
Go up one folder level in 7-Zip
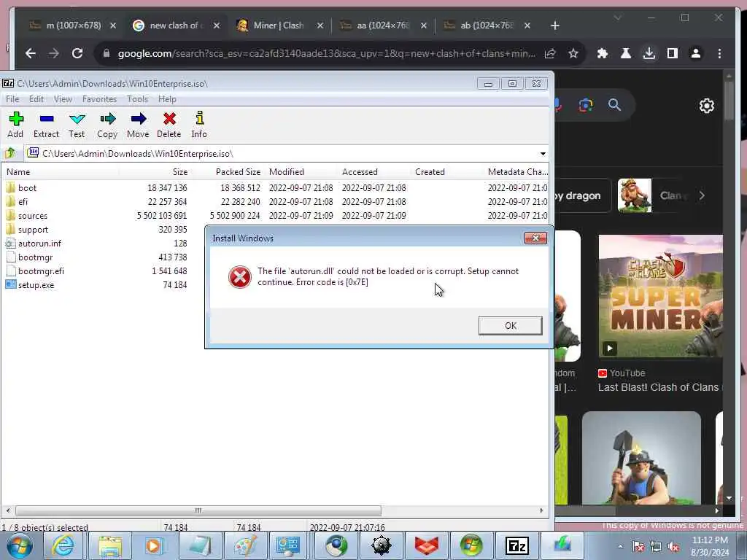[10, 153]
